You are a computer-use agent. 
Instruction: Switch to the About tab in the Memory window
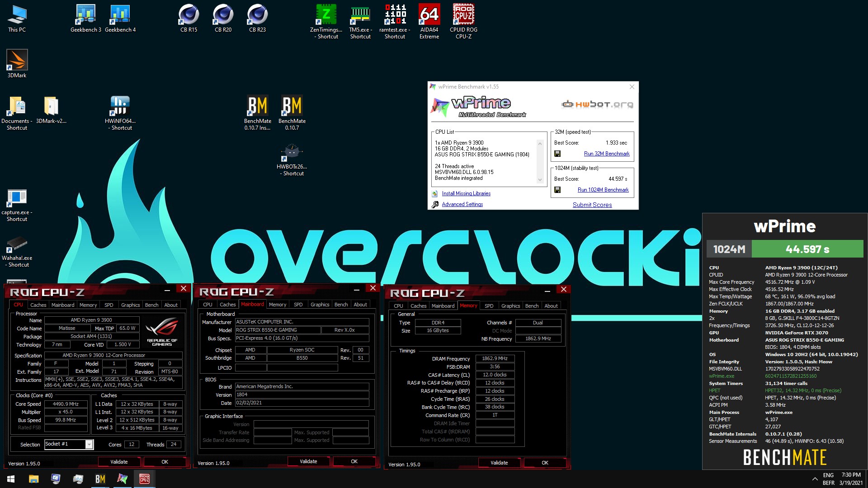pyautogui.click(x=551, y=306)
